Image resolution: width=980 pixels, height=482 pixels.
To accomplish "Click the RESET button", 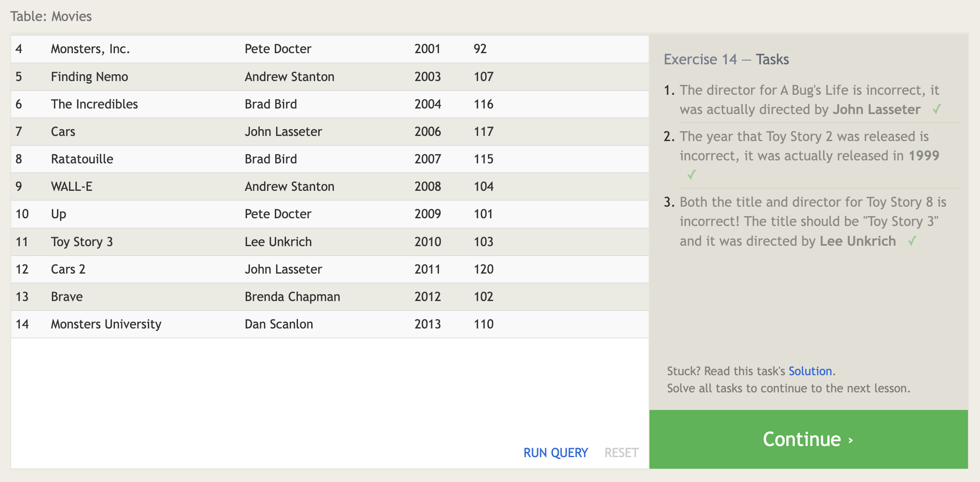I will coord(621,452).
